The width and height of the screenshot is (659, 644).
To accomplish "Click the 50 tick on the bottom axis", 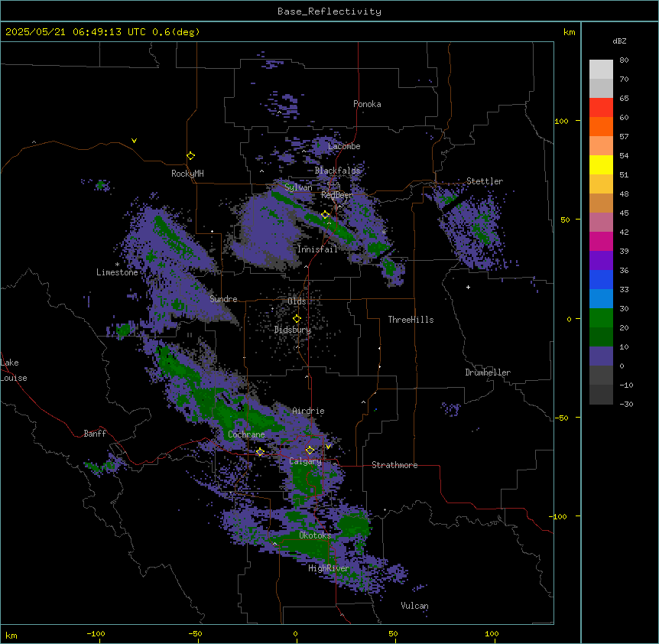I will tap(393, 633).
